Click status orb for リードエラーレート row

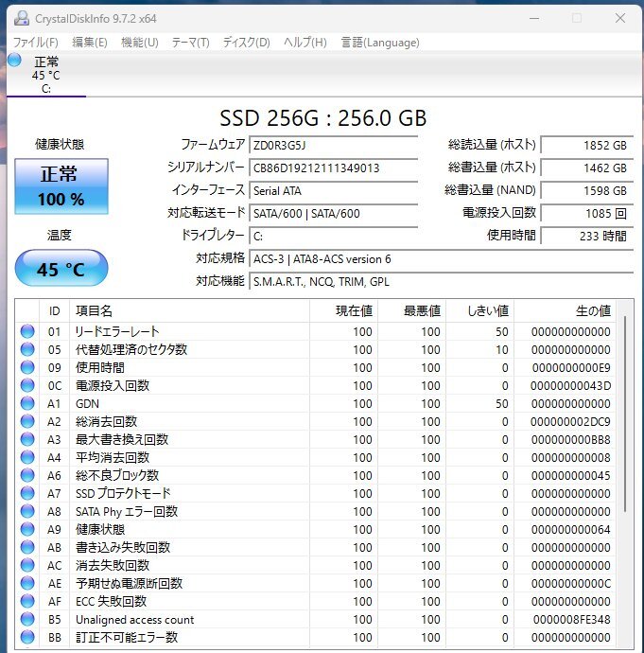tap(27, 331)
